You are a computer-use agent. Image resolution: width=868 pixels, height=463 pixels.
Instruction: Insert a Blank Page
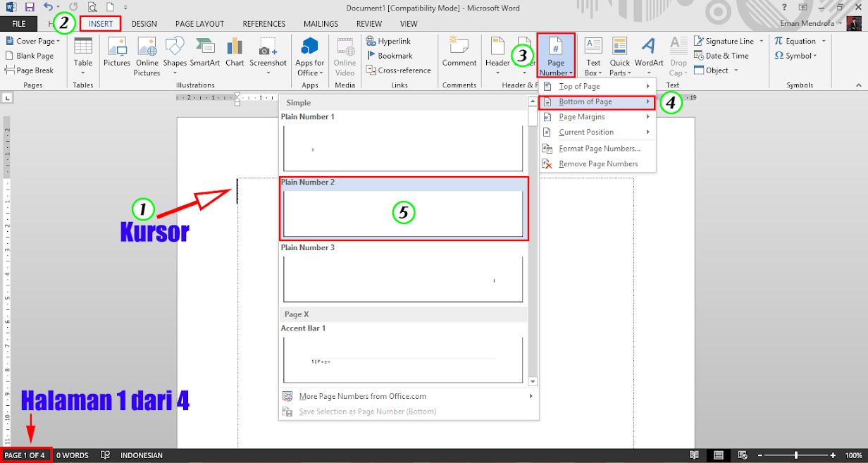(x=30, y=56)
